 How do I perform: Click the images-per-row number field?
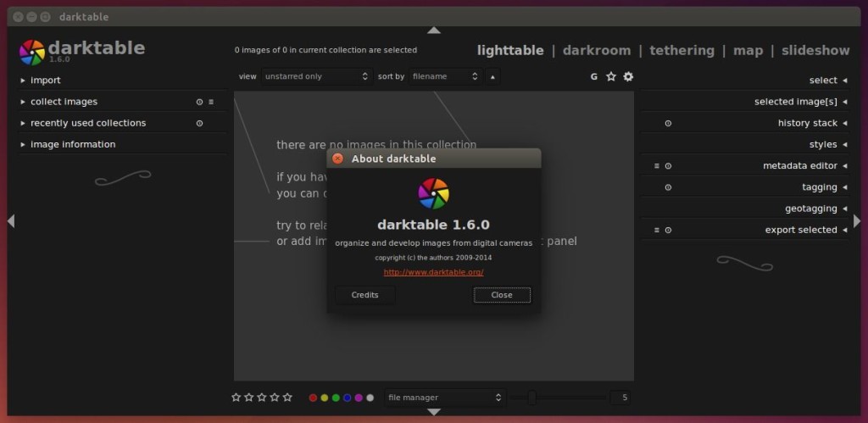(x=620, y=397)
